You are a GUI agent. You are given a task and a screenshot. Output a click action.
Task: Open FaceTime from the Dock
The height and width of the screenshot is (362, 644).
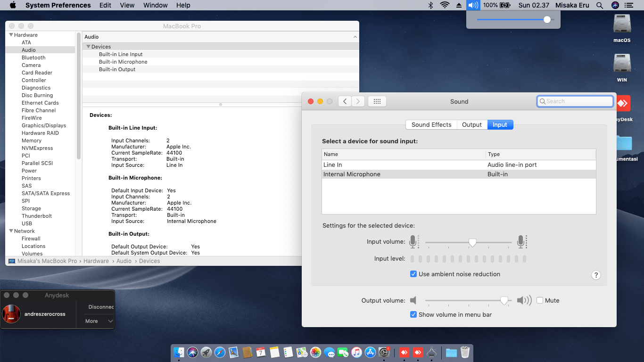pyautogui.click(x=343, y=352)
